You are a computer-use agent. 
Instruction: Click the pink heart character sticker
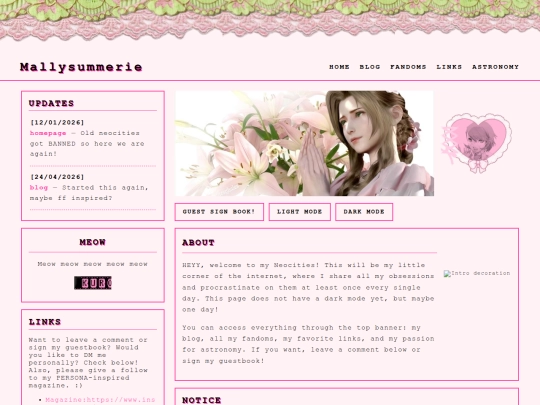click(477, 143)
